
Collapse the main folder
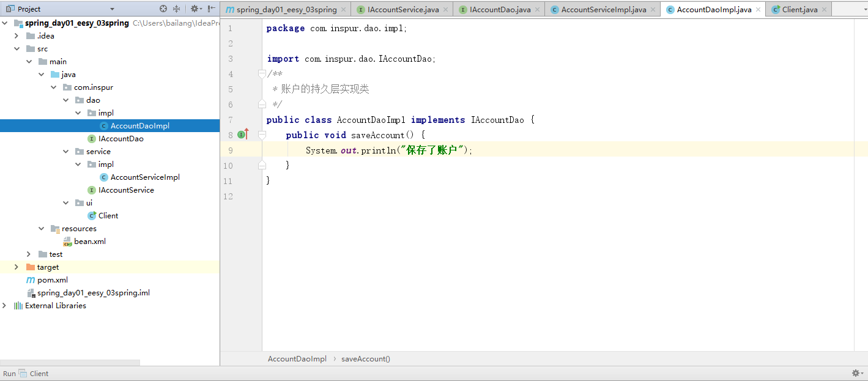tap(29, 62)
